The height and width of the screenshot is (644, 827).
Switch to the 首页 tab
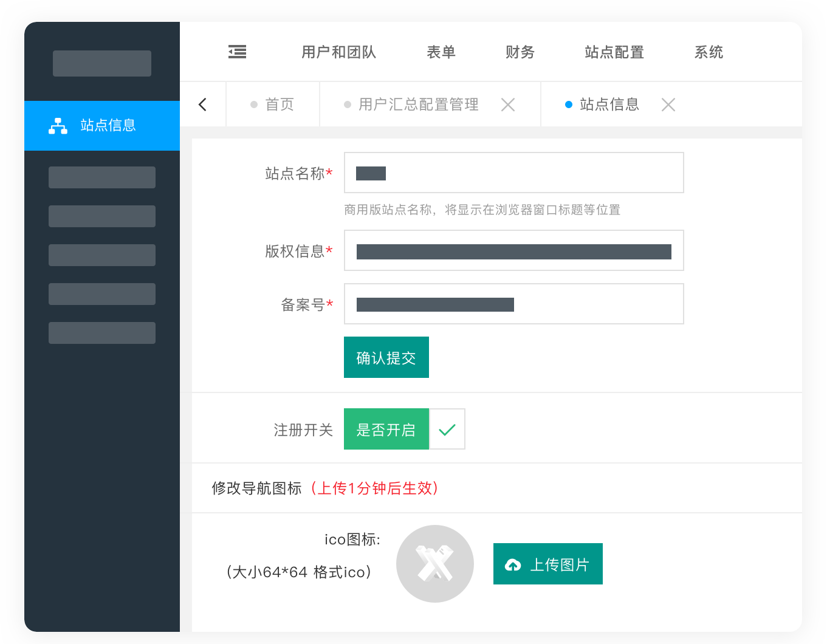(x=273, y=104)
